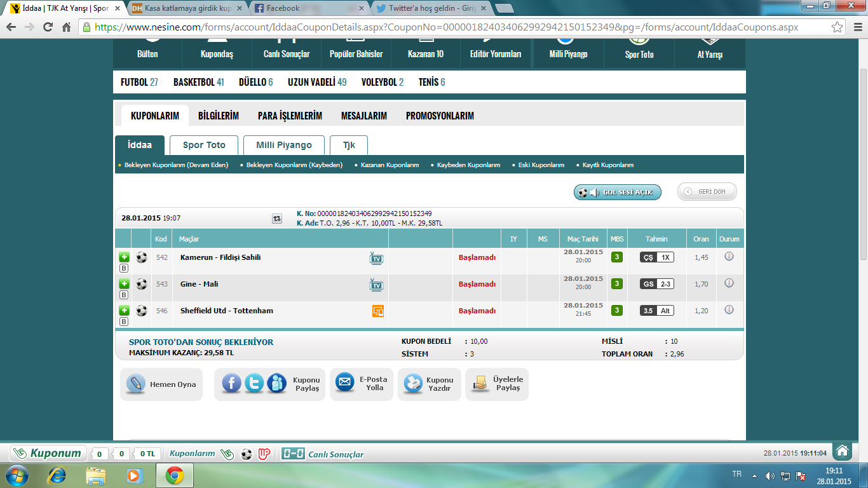
Task: Click the B box under Sheffield Utd row
Action: pos(124,322)
